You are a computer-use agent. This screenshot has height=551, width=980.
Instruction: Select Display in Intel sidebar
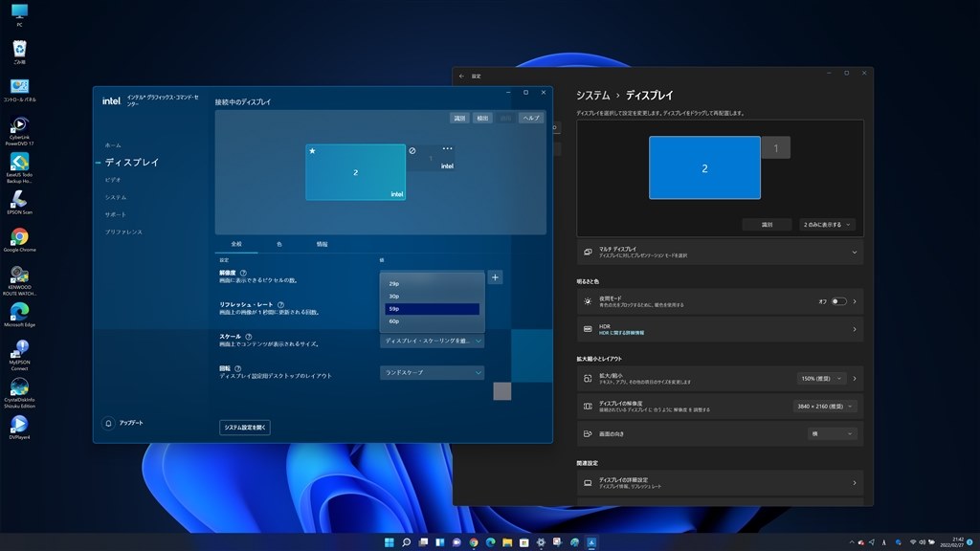[132, 162]
